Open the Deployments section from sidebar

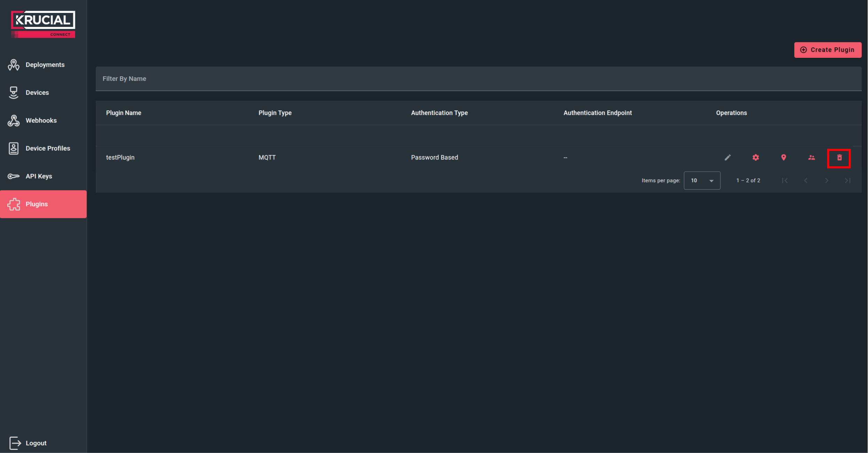14,64
